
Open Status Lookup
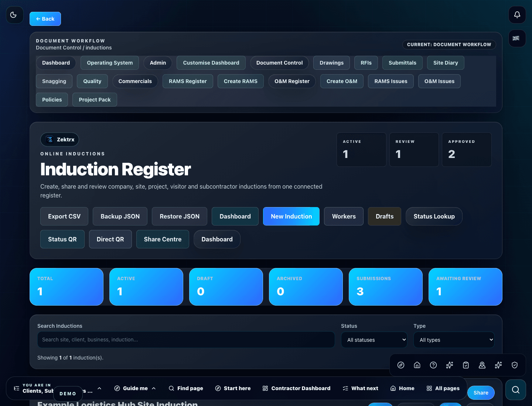tap(434, 216)
